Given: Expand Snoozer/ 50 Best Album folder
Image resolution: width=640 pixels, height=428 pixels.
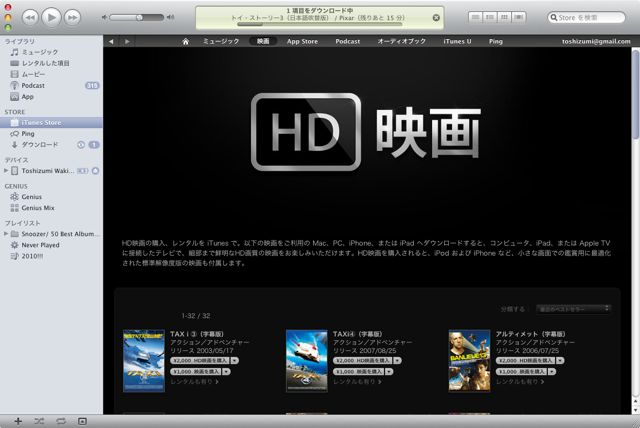Looking at the screenshot, I should tap(6, 234).
